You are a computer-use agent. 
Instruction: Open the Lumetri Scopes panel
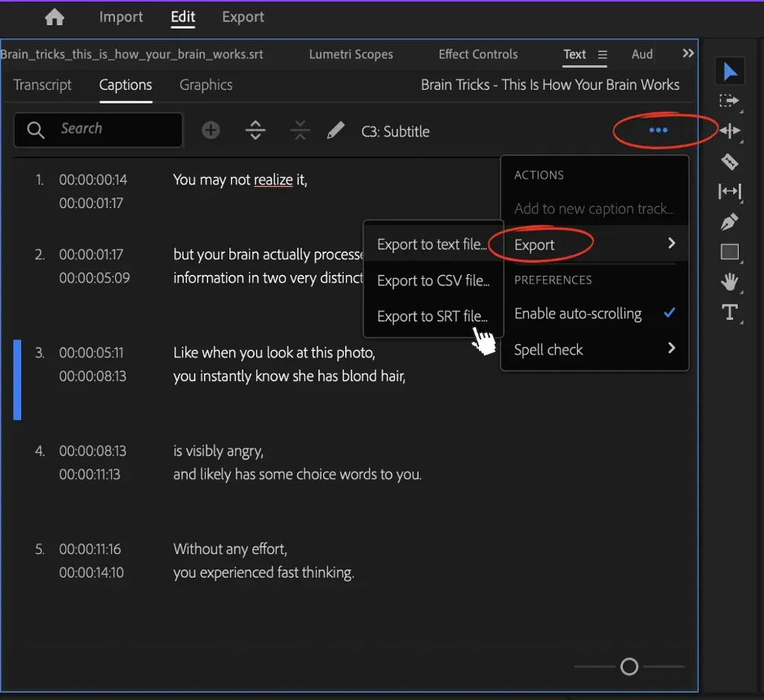coord(351,54)
